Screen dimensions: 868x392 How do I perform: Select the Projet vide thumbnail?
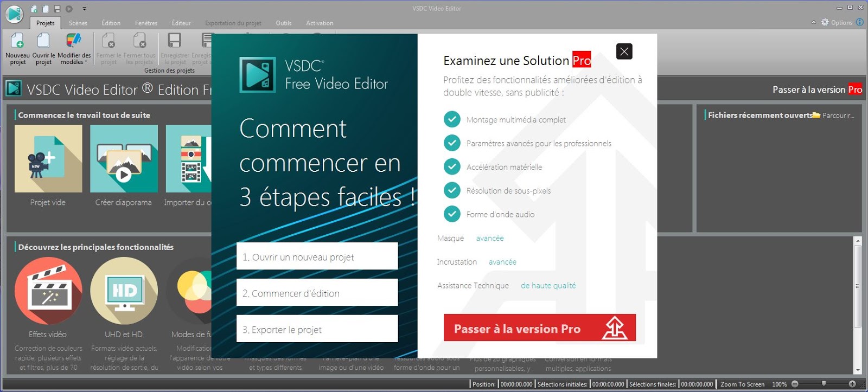(48, 159)
